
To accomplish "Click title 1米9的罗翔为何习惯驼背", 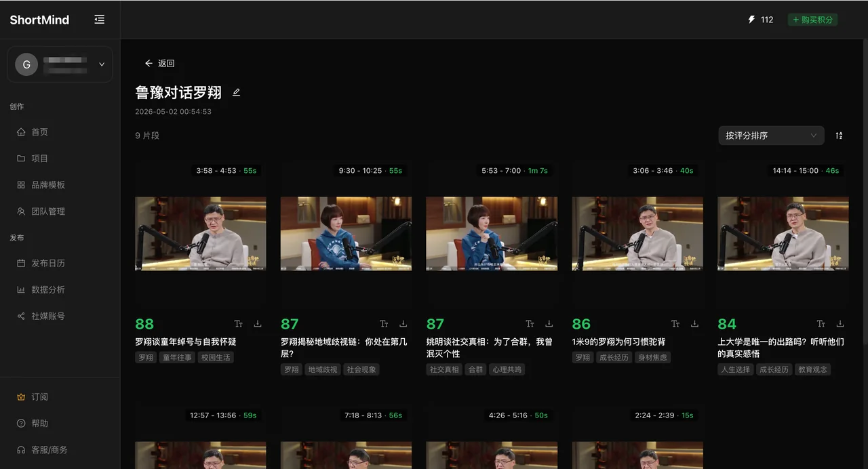I will click(618, 342).
